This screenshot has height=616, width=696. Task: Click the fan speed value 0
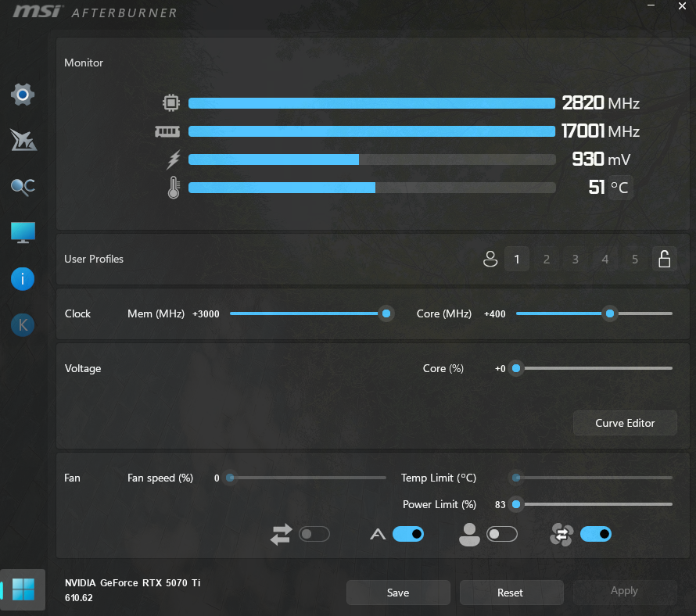coord(217,478)
